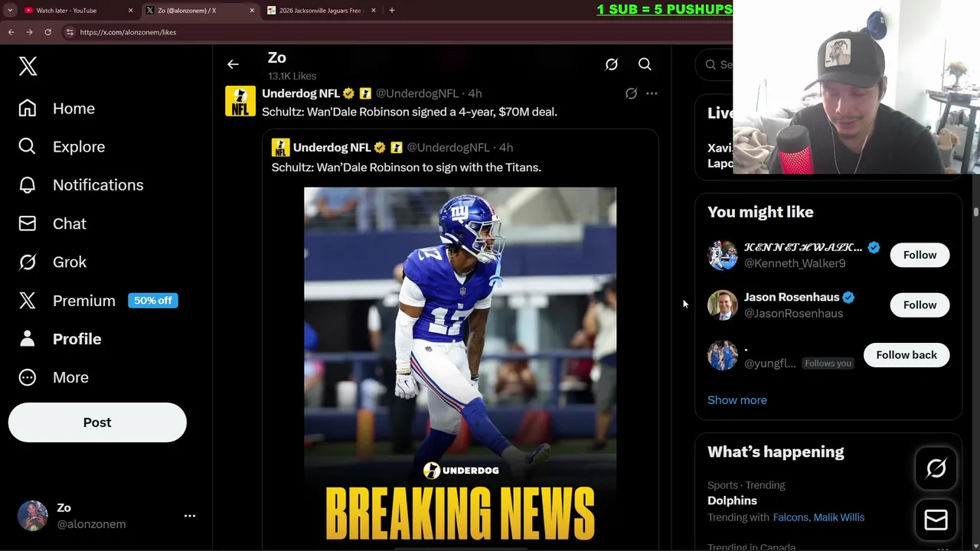Click Grok explain icon on Underdog NFL post
The height and width of the screenshot is (551, 980).
(x=631, y=93)
